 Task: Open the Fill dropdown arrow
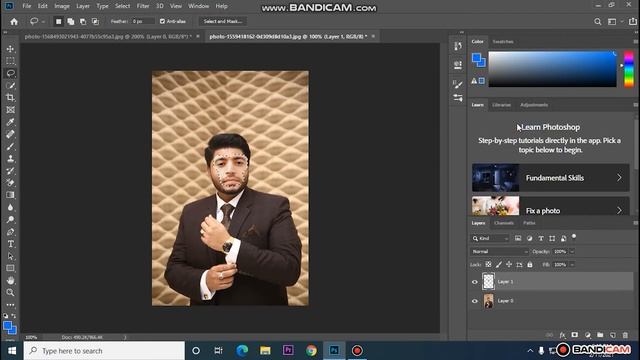[572, 264]
